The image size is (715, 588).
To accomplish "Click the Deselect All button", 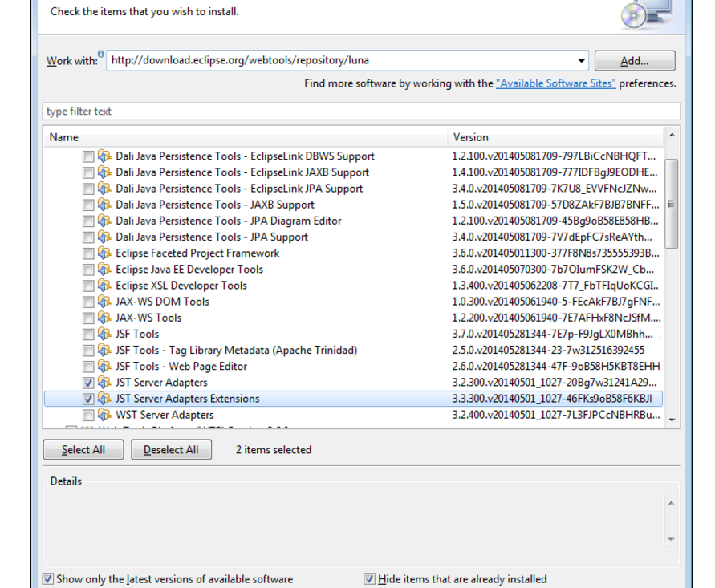I will (x=171, y=450).
